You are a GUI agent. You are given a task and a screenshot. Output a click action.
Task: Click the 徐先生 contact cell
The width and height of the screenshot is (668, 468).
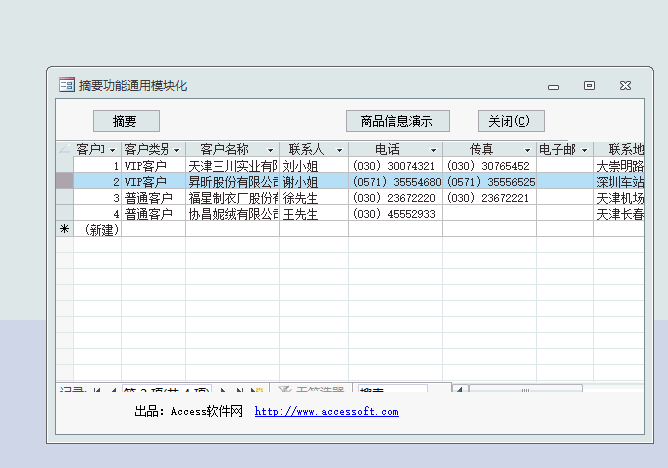(314, 198)
